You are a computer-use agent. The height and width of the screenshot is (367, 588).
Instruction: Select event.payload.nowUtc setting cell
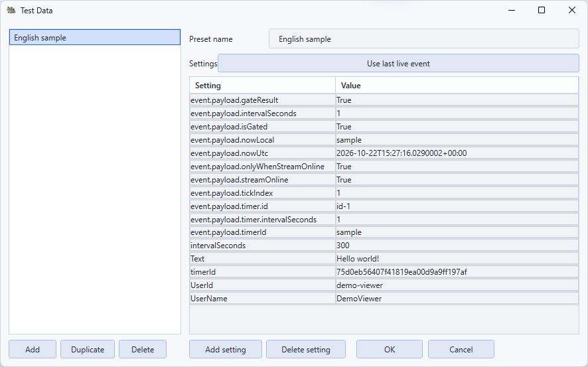click(263, 153)
